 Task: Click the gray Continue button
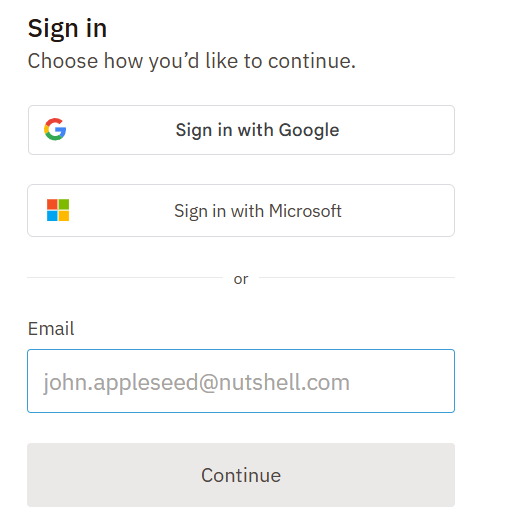(241, 475)
